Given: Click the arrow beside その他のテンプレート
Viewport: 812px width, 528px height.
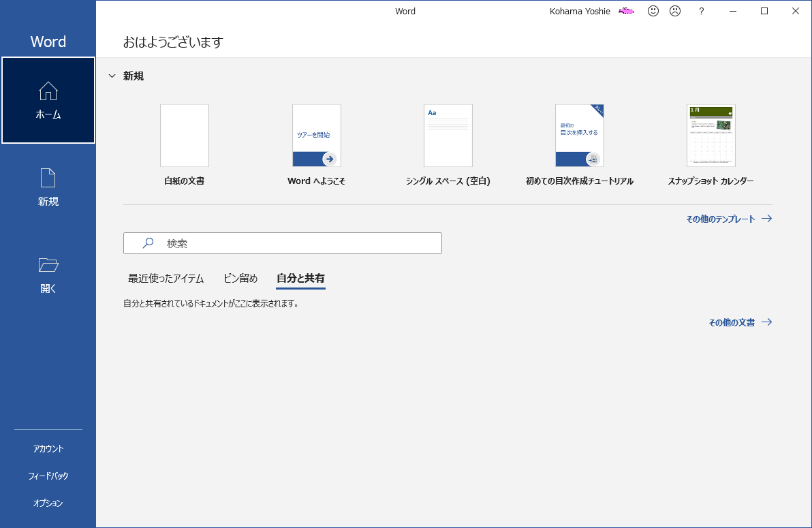Looking at the screenshot, I should (x=767, y=219).
